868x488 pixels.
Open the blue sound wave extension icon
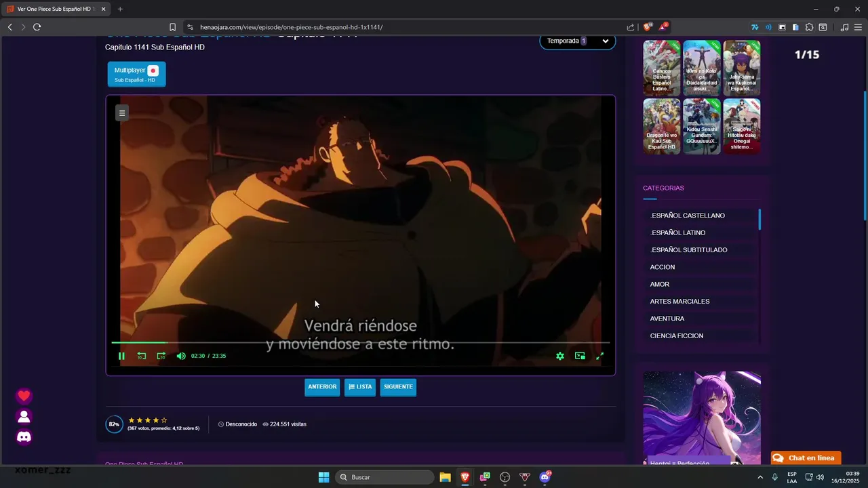(768, 27)
